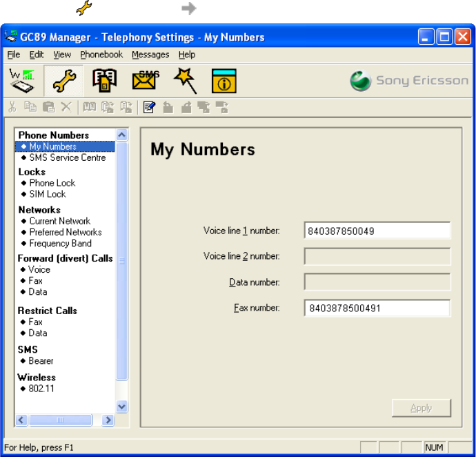476x457 pixels.
Task: Click the Networks heading
Action: [x=39, y=210]
